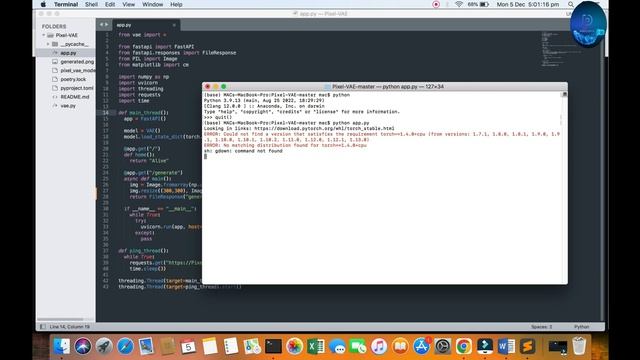Open Calendar icon showing 5 in Dock
Screen dimensions: 640x360
(188, 347)
